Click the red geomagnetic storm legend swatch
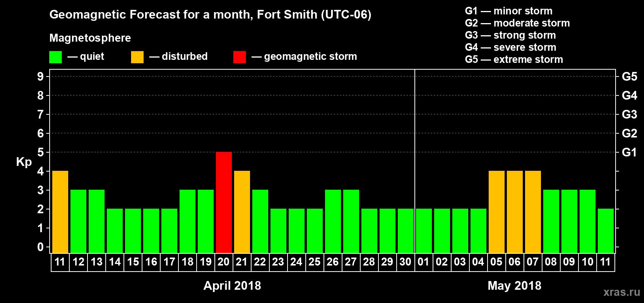Image resolution: width=644 pixels, height=303 pixels. pos(239,57)
